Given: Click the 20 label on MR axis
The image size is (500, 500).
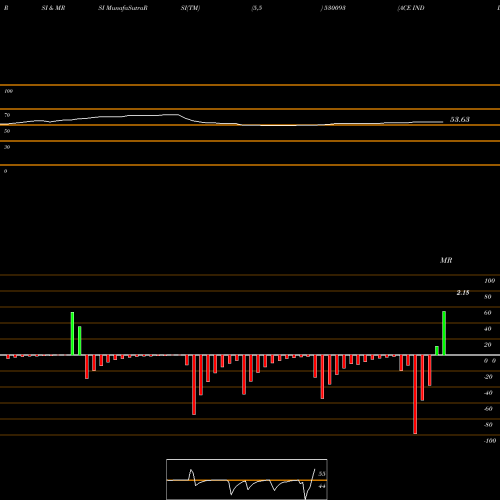Looking at the screenshot, I should point(488,345).
